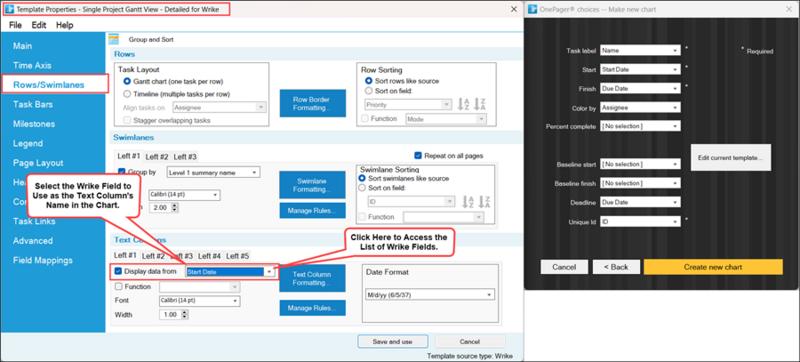Toggle Function checkbox under Swimlane Sorting
The height and width of the screenshot is (362, 800).
click(362, 217)
